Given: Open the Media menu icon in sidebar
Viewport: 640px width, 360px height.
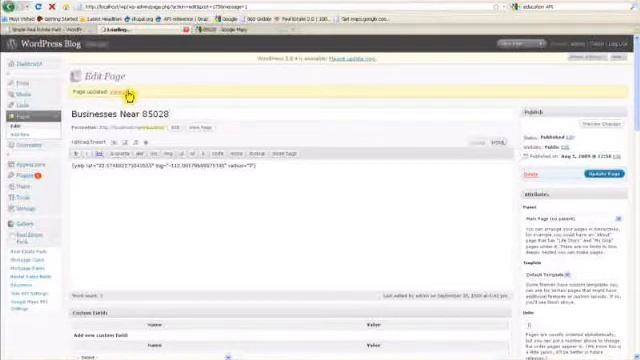Looking at the screenshot, I should pos(11,94).
